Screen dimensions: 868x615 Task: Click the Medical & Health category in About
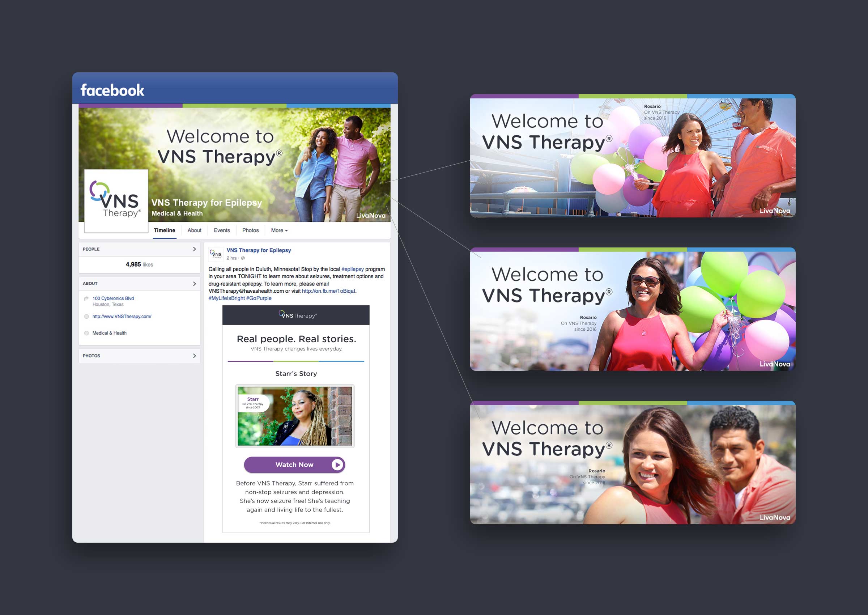pos(109,333)
